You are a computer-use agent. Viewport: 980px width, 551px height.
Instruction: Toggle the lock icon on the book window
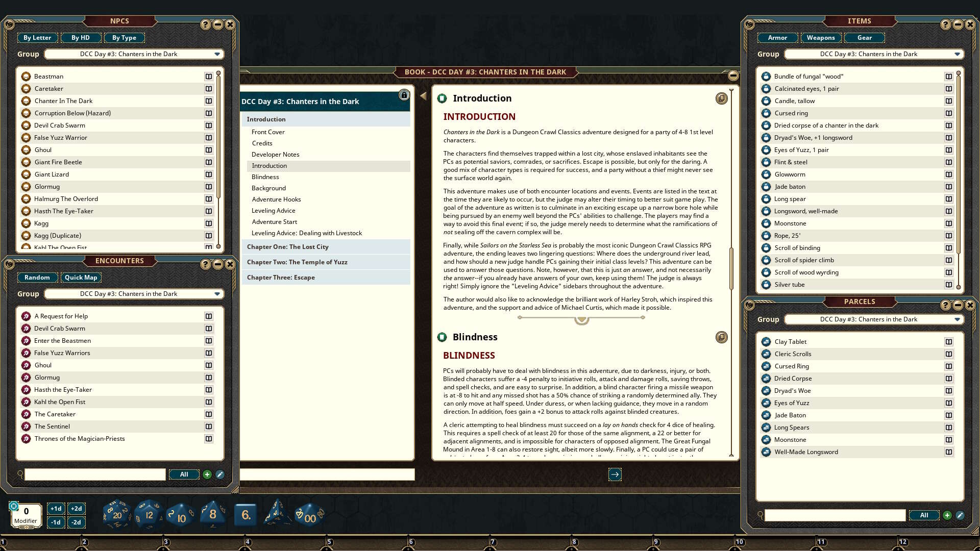tap(404, 95)
